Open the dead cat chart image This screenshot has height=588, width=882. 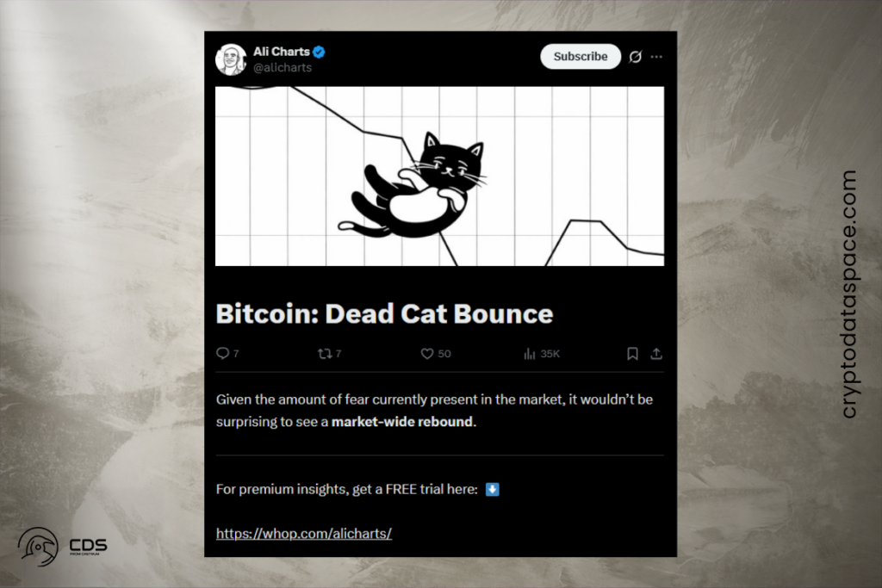[439, 176]
